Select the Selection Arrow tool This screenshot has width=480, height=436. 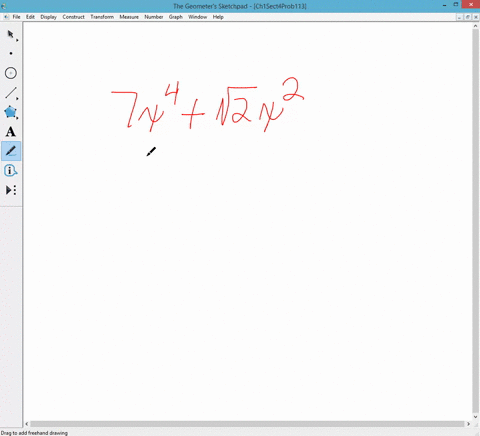pos(11,35)
